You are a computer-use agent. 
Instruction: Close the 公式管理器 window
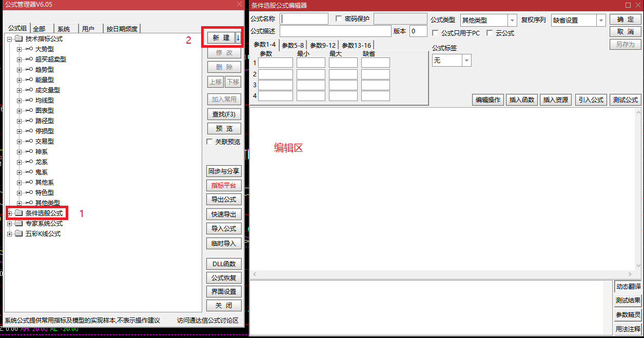[x=239, y=5]
